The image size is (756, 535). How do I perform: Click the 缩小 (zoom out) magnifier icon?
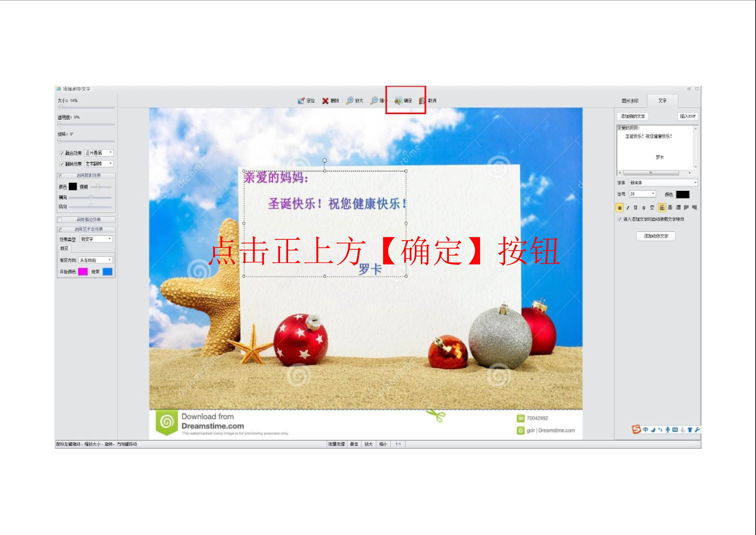tap(374, 101)
